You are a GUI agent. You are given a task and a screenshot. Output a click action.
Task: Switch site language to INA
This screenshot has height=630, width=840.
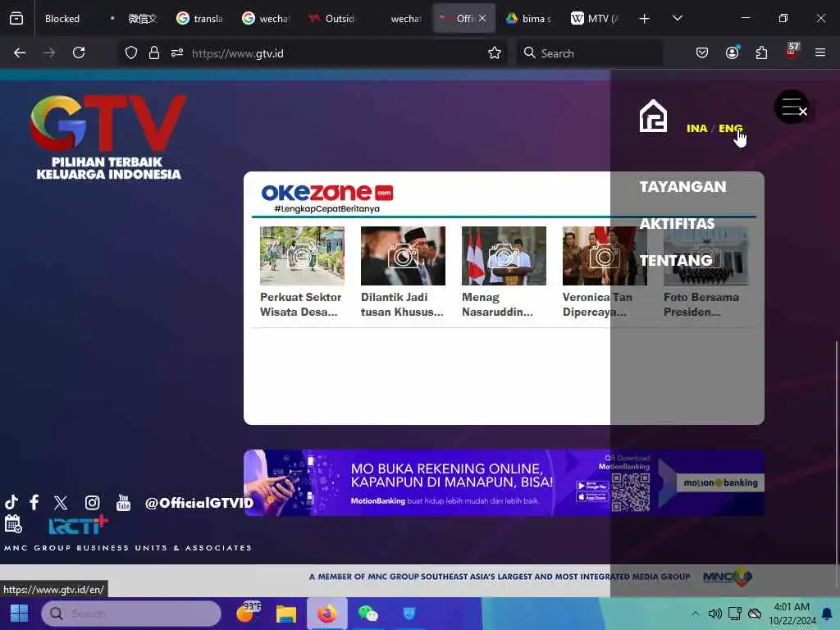coord(697,129)
